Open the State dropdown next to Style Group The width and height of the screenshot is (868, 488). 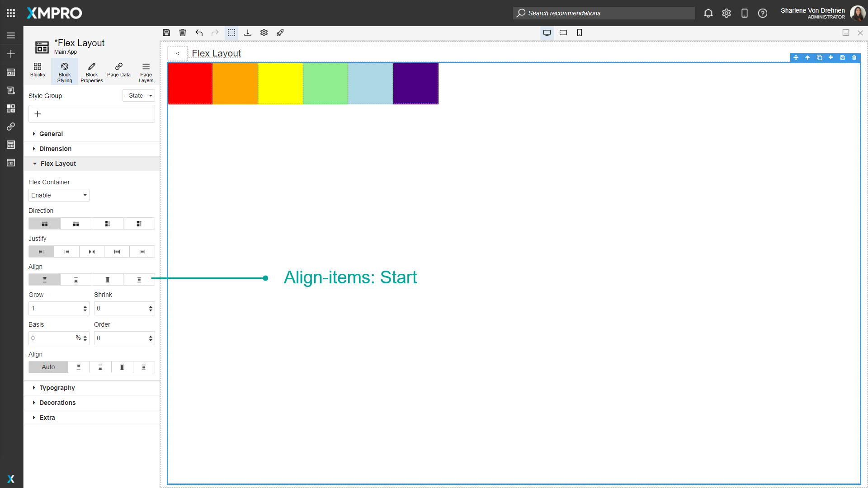[x=138, y=95]
